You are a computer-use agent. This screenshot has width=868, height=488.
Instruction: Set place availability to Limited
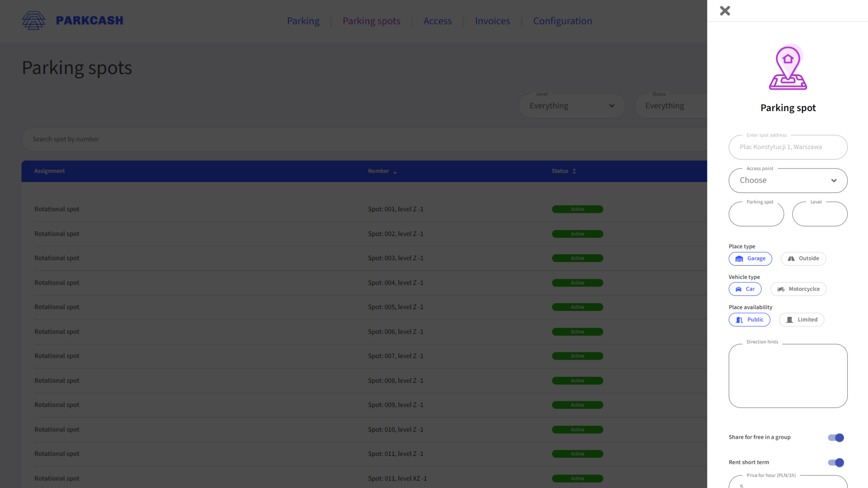[790, 319]
